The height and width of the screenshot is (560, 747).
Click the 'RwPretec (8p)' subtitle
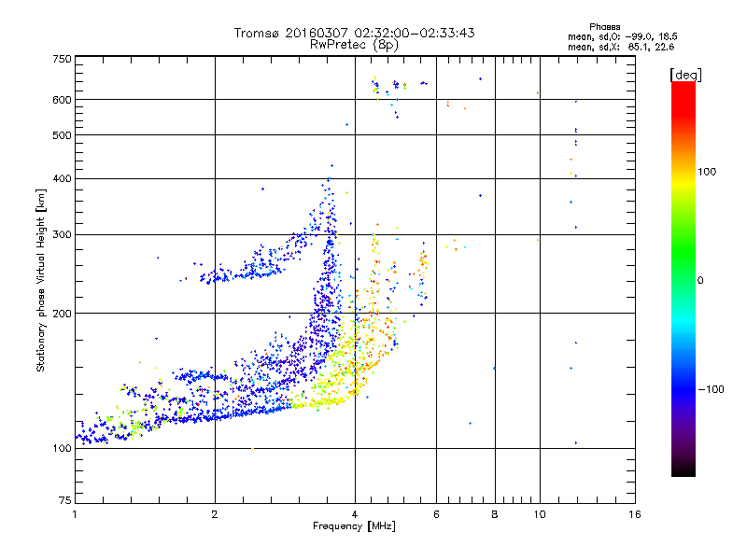point(354,45)
